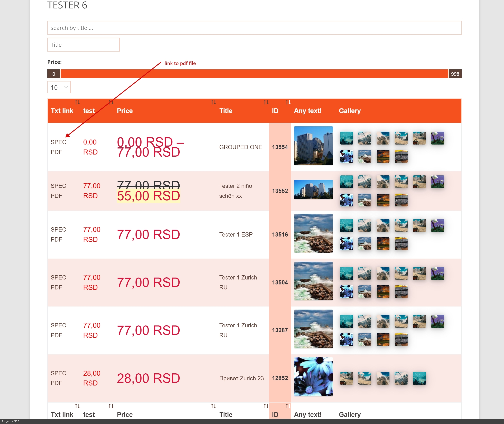Click footer sort arrows above Price
This screenshot has width=504, height=424.
[x=213, y=406]
